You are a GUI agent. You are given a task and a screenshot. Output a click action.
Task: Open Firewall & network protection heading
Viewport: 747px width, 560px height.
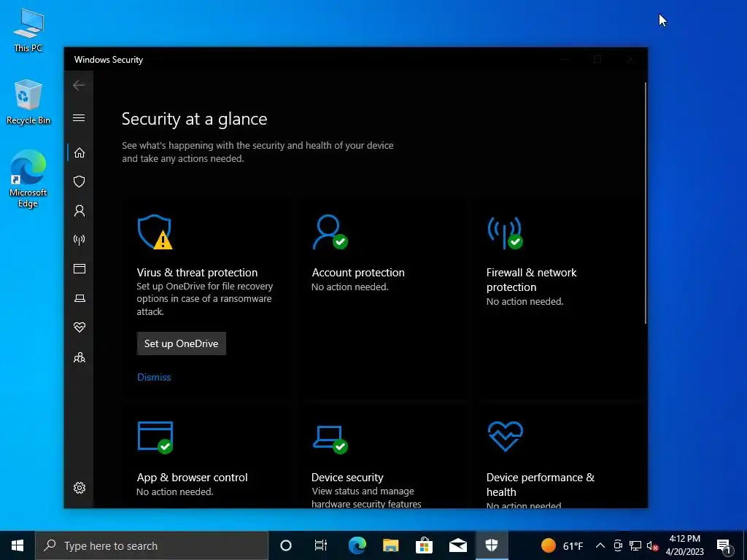pos(531,279)
